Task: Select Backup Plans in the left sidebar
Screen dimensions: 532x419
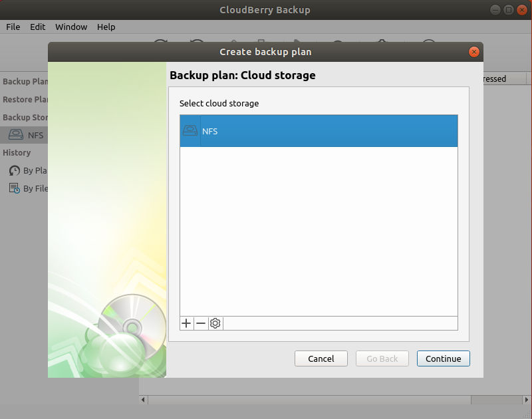Action: point(25,81)
